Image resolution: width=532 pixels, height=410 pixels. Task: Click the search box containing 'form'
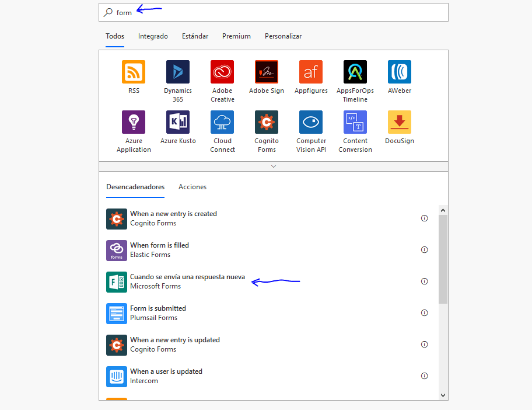274,13
